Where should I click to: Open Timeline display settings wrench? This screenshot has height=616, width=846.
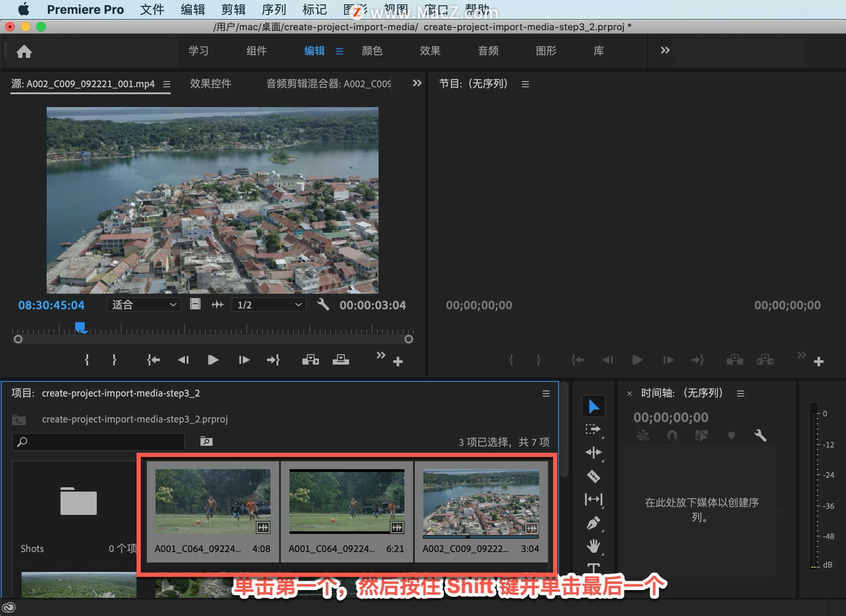coord(761,436)
